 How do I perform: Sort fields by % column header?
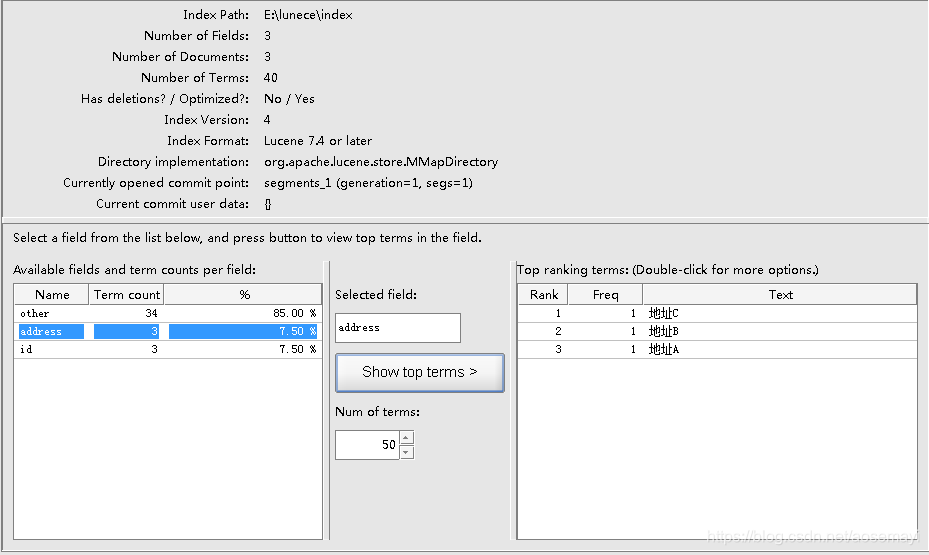(244, 294)
